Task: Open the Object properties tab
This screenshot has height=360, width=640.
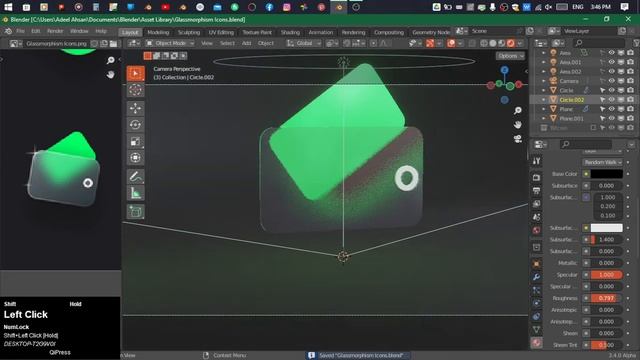Action: click(536, 264)
